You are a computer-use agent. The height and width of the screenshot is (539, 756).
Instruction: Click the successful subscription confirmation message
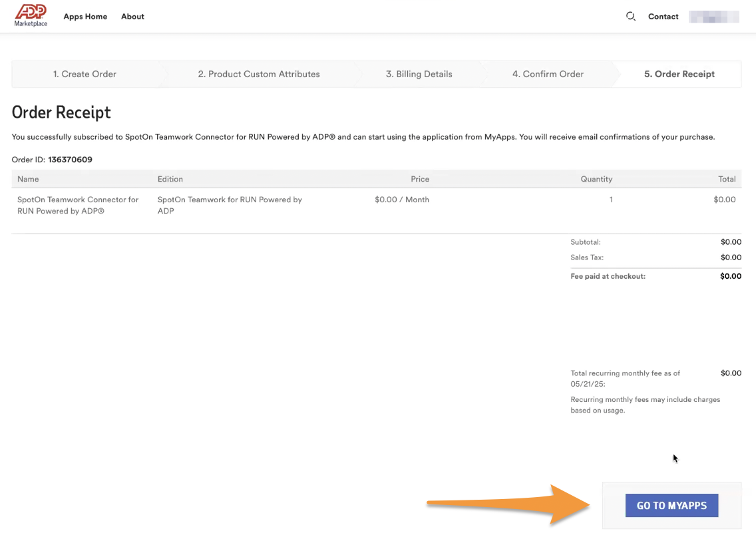(x=363, y=137)
